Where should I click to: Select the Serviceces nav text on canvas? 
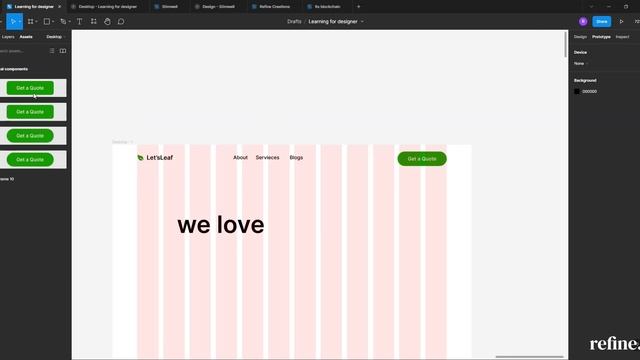click(x=267, y=158)
